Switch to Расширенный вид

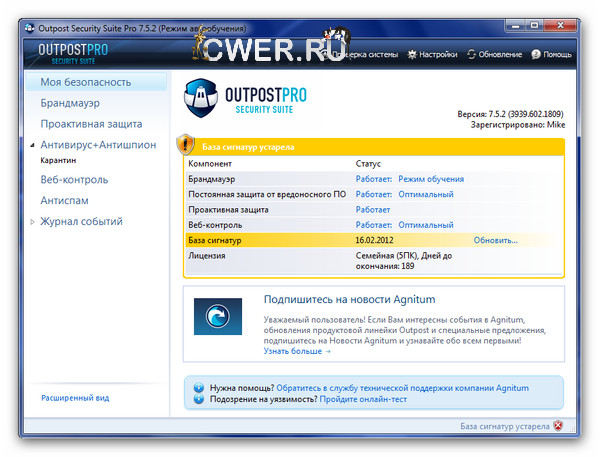pos(75,398)
